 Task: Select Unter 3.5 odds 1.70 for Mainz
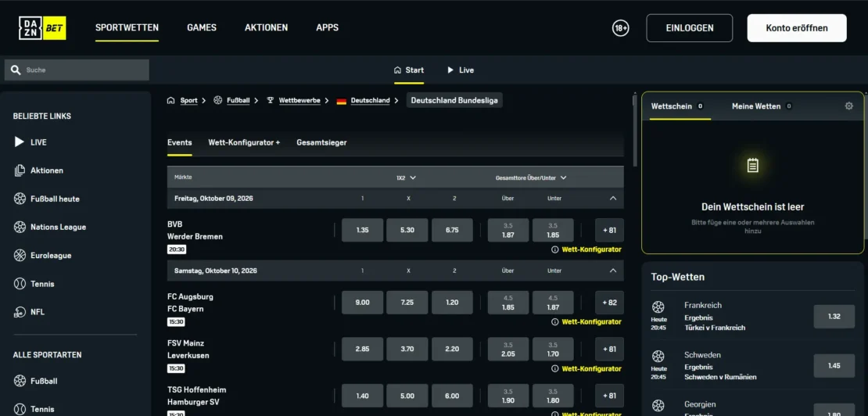coord(553,349)
